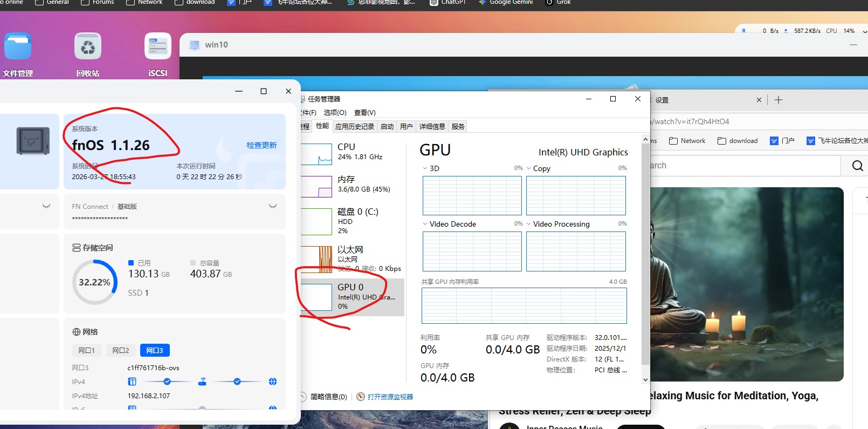Click the globe icon in the IPv4 row
Image resolution: width=868 pixels, height=429 pixels.
point(273,382)
